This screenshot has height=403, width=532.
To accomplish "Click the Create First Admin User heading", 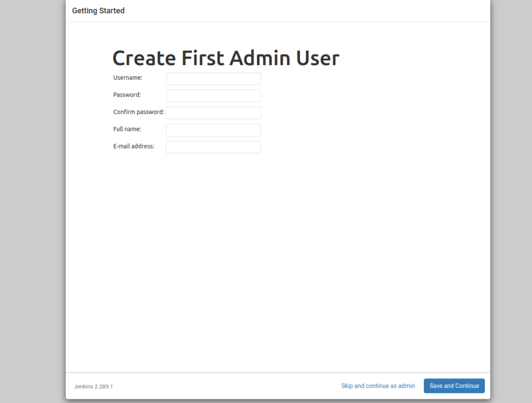I will tap(225, 57).
